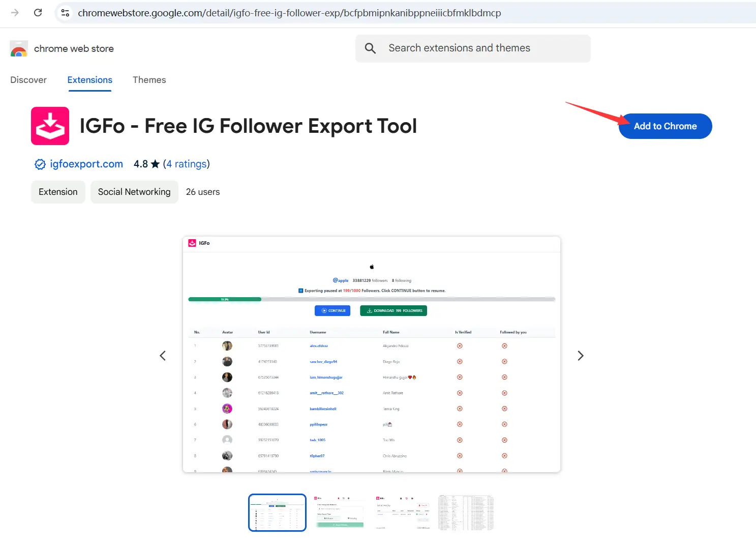Click the iam_himanshugujjar username in the table
Viewport: 756px width, 547px height.
click(x=326, y=378)
